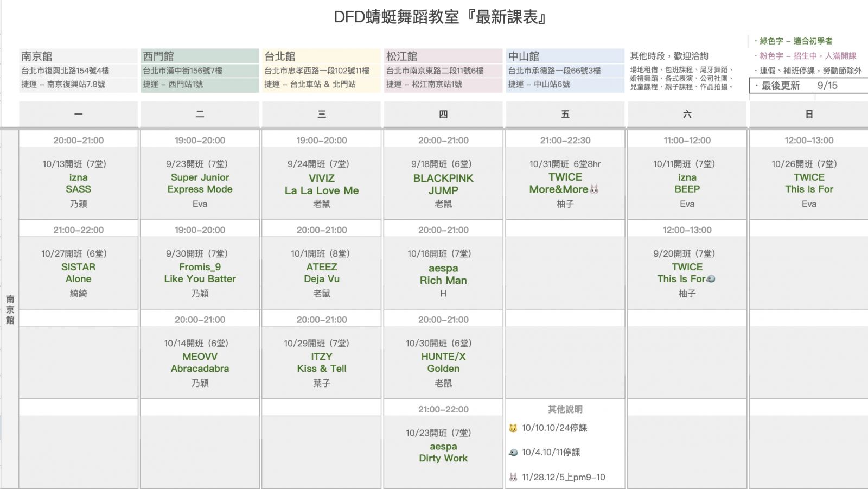
Task: Click the Super Junior class entry
Action: (x=200, y=177)
